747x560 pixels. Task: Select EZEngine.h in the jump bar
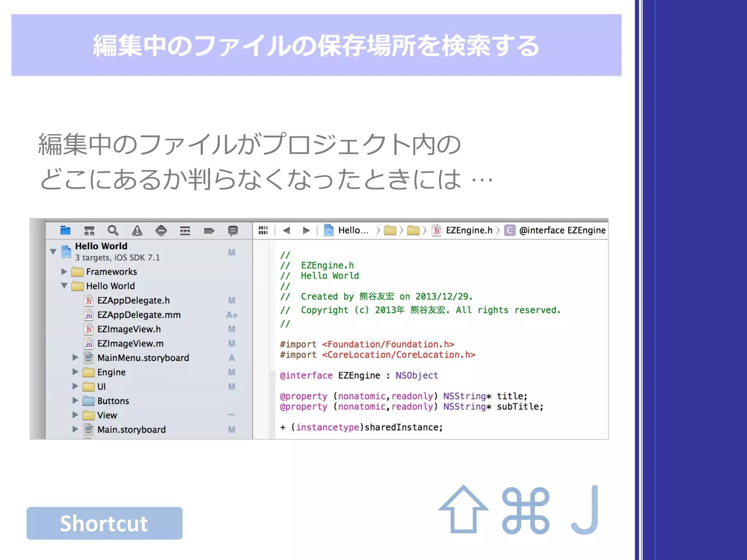pyautogui.click(x=462, y=230)
